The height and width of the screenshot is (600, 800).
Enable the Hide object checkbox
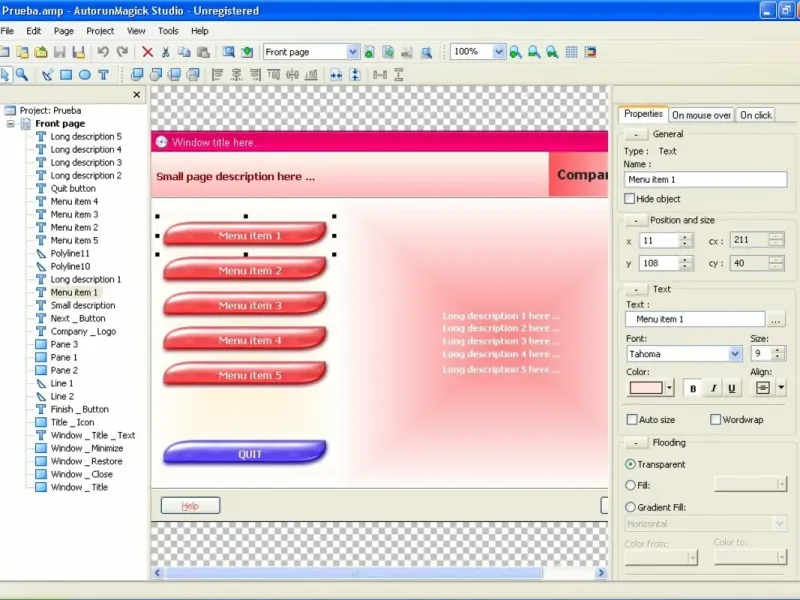point(630,198)
